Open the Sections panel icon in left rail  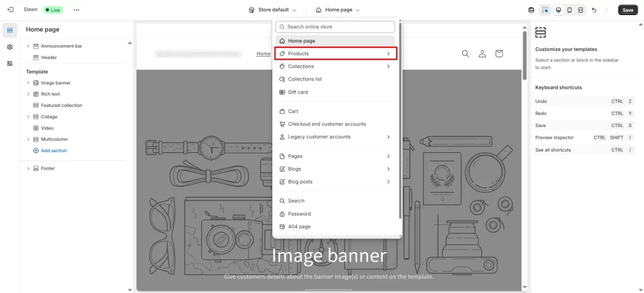10,30
